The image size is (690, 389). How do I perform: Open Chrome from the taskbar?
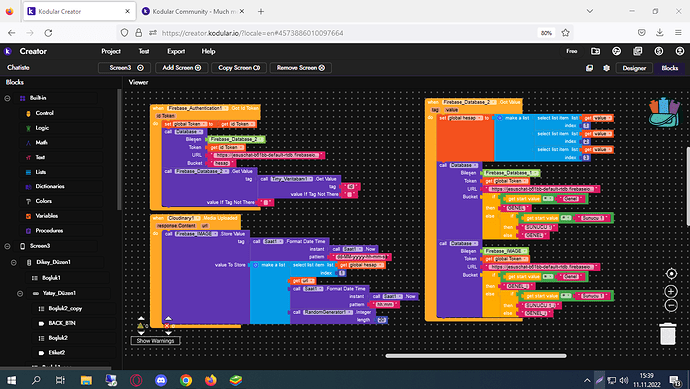[186, 380]
